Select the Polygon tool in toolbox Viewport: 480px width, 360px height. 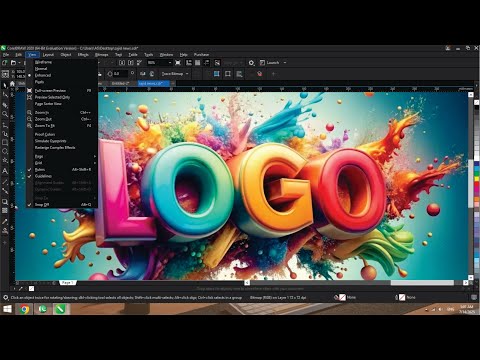5,161
